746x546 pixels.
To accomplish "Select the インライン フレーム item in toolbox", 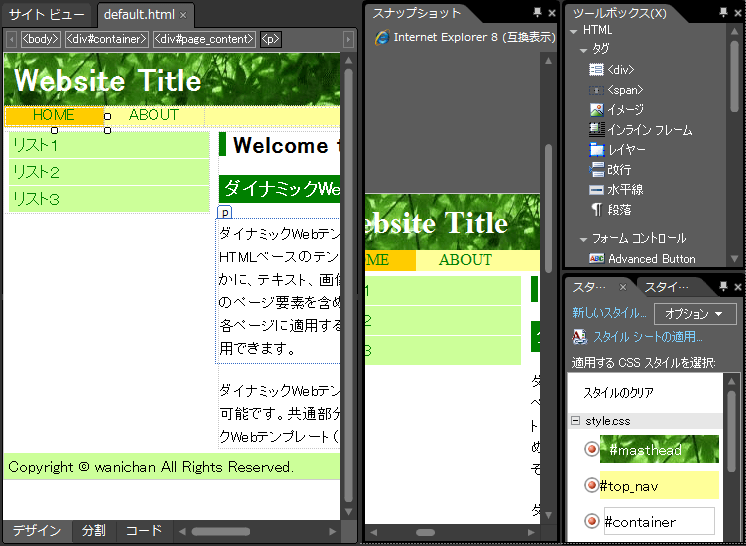I will [x=640, y=130].
